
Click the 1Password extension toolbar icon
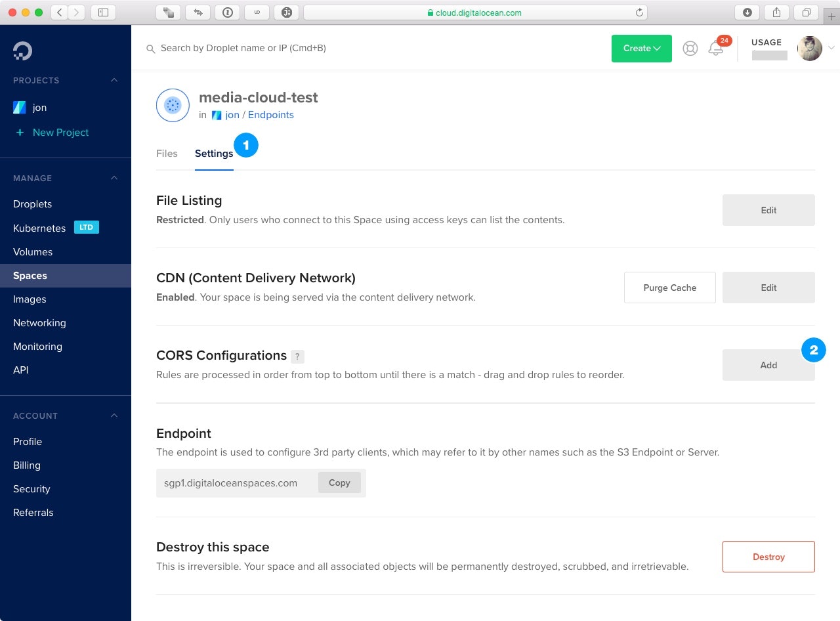(x=227, y=12)
